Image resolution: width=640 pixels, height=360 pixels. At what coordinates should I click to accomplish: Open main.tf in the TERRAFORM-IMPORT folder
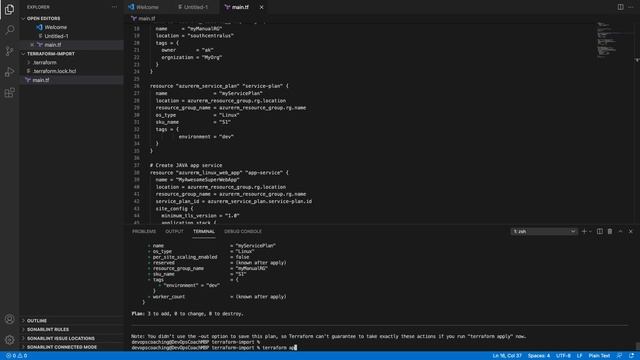coord(41,80)
